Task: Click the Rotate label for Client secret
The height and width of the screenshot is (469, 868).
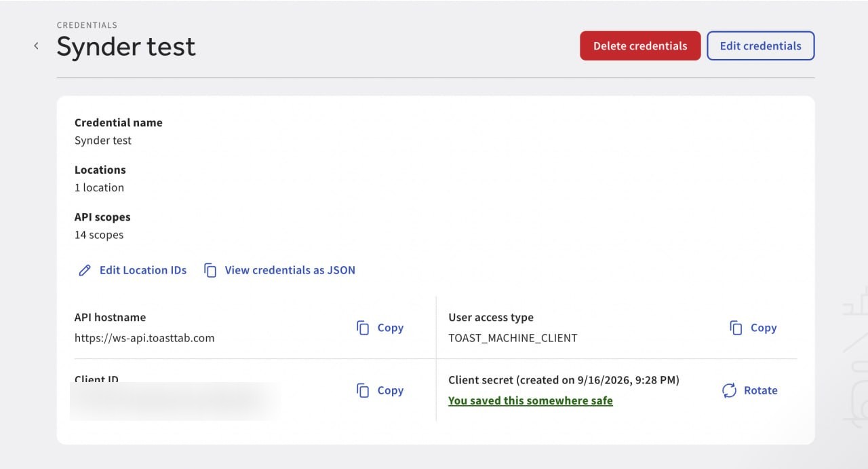Action: 761,390
